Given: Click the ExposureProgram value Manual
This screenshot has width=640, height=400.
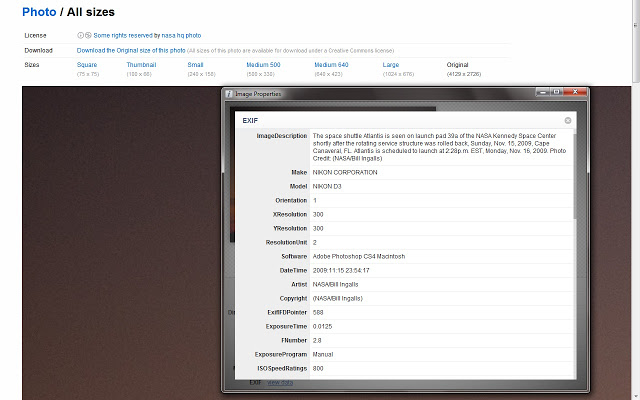Looking at the screenshot, I should (x=323, y=354).
